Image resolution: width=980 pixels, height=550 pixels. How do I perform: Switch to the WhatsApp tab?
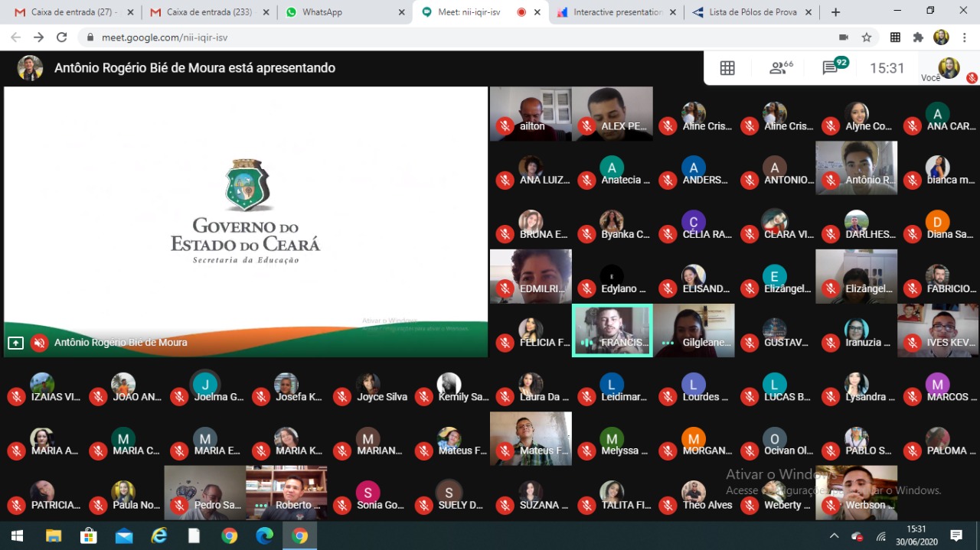[x=343, y=12]
